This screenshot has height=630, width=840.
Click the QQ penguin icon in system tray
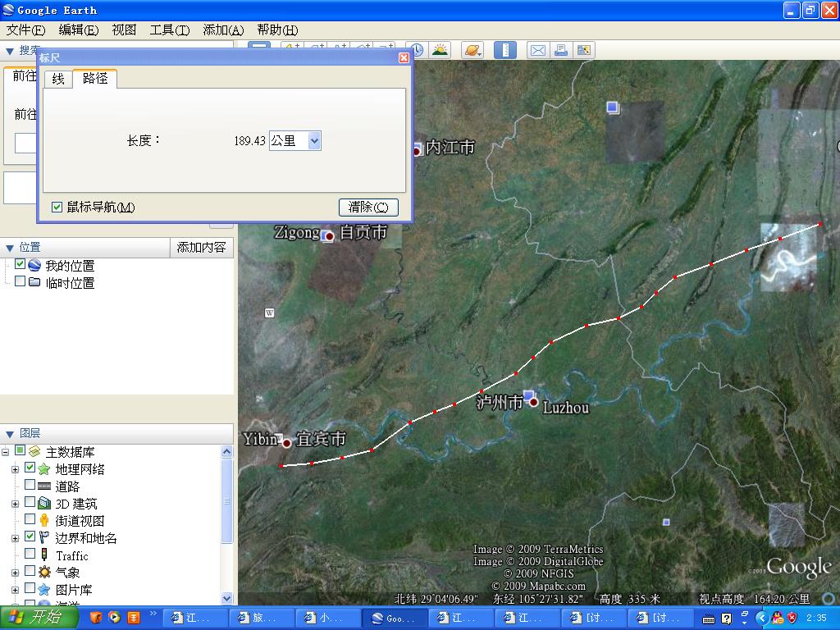777,618
